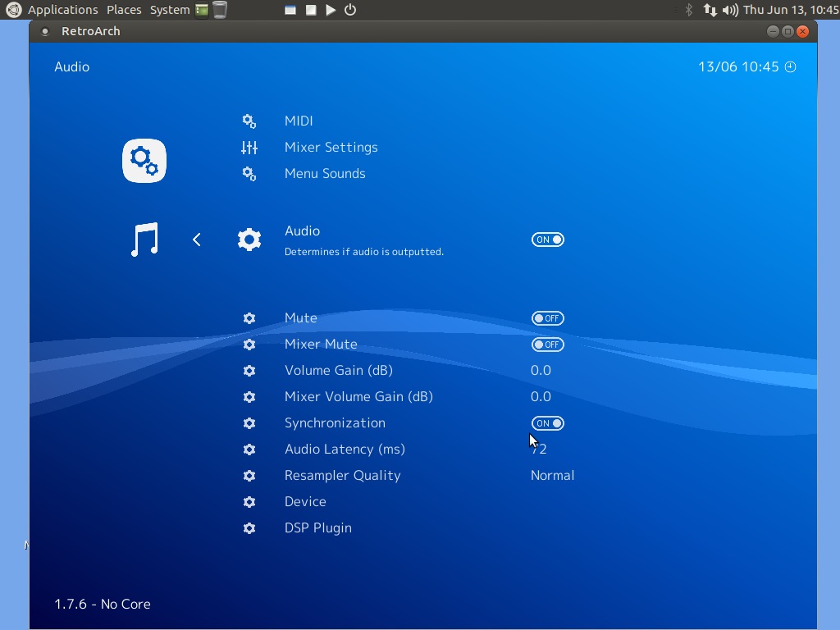Go back using the left chevron
840x630 pixels.
(197, 240)
